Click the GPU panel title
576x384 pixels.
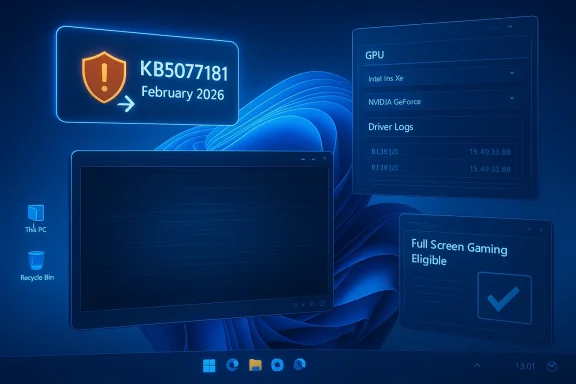374,55
